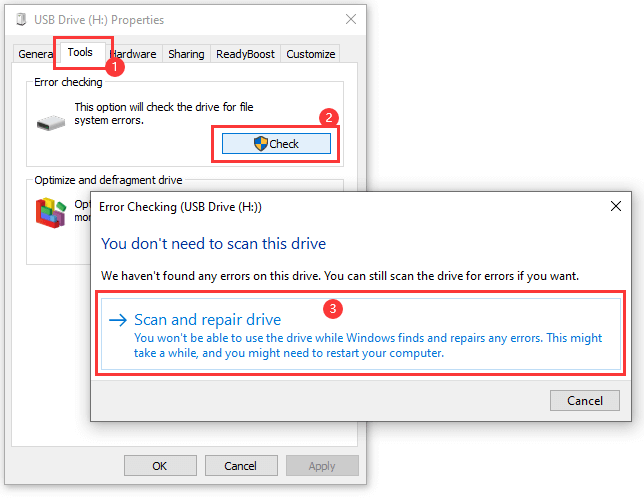Screen dimensions: 644x500
Task: Click the defragment icon under Optimize section
Action: coord(50,211)
